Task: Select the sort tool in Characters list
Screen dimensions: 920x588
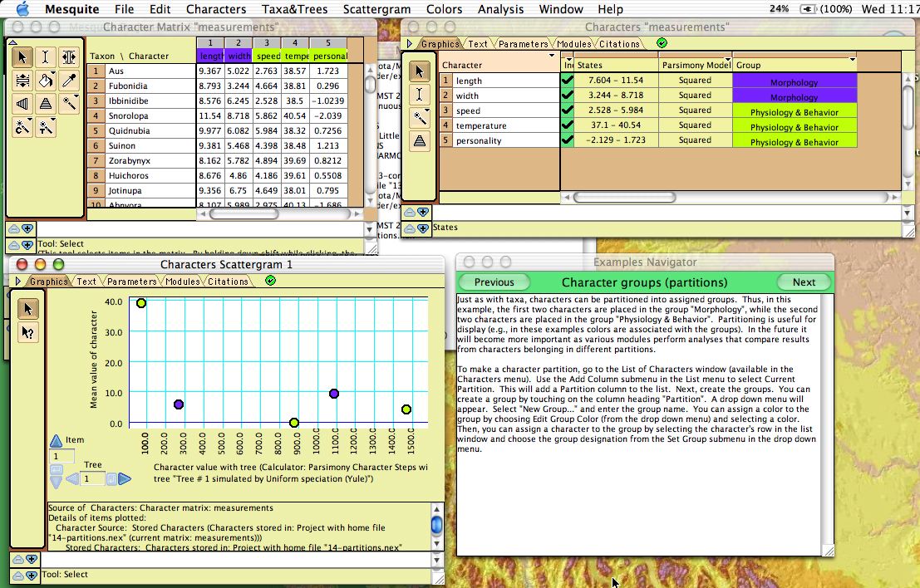Action: 421,140
